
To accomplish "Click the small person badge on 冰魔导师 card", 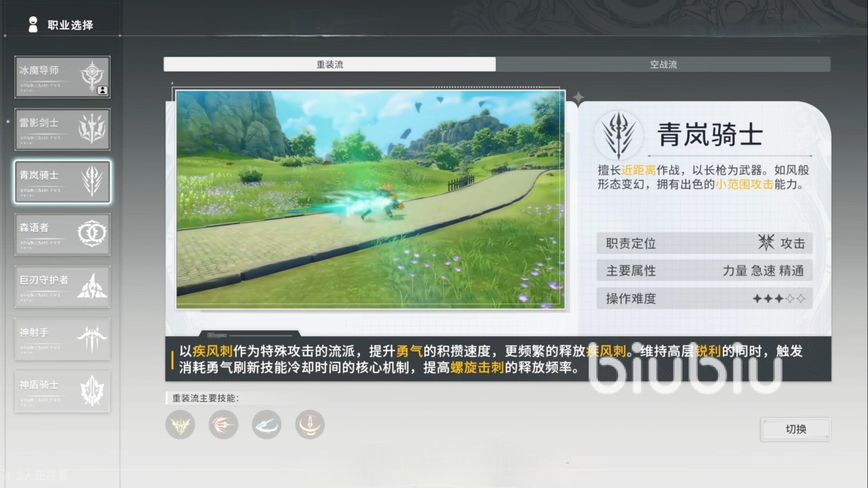I will tap(101, 89).
